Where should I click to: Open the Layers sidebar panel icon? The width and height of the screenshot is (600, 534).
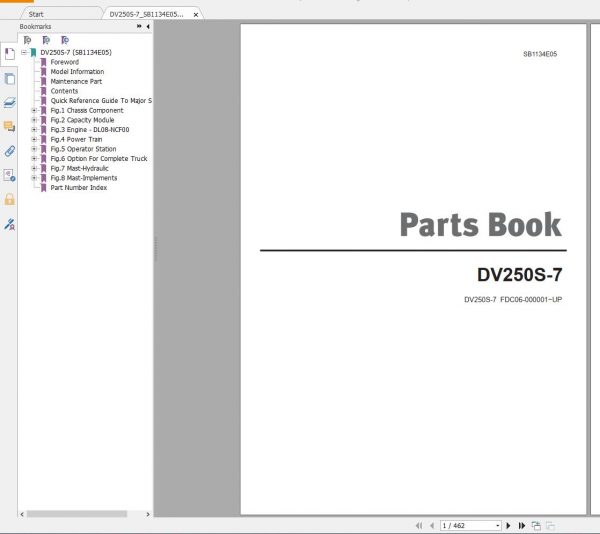point(10,103)
